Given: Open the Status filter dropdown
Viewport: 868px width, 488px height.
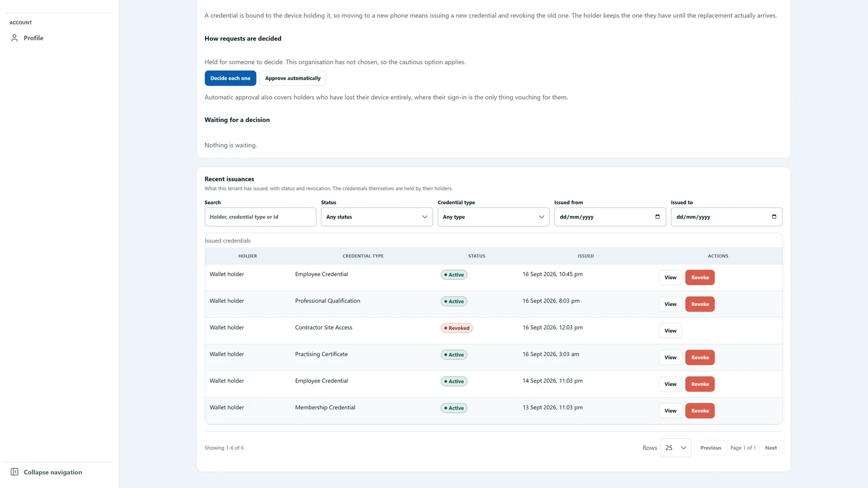Looking at the screenshot, I should 377,217.
